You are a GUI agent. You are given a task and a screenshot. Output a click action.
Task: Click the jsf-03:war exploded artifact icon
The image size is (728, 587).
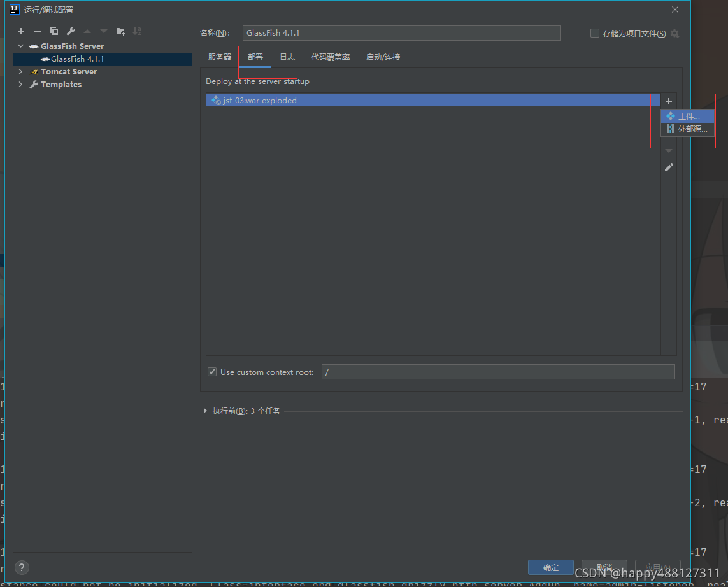pos(216,100)
